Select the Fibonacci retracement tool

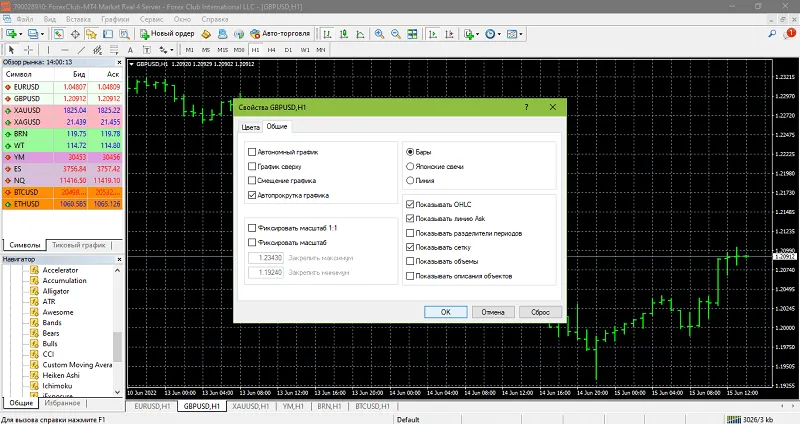pyautogui.click(x=114, y=49)
